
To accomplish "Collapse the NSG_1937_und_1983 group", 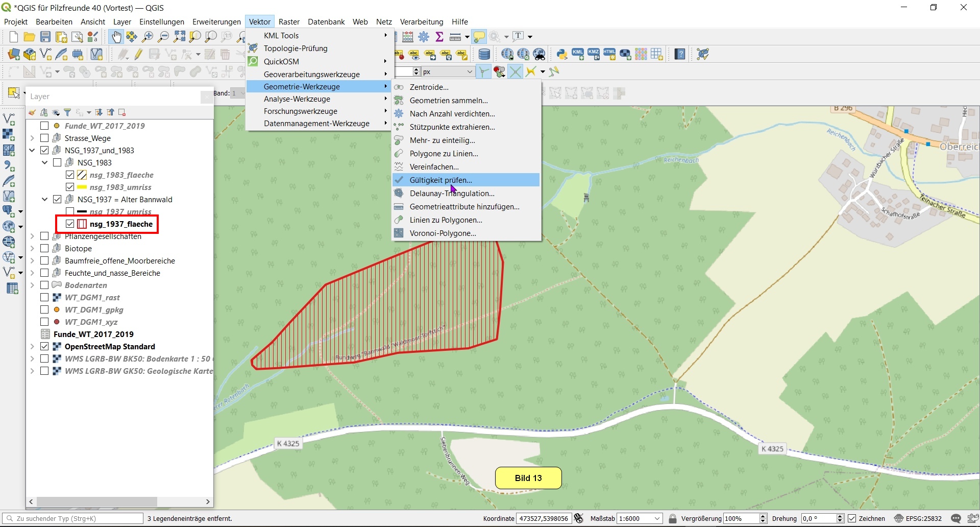I will click(32, 151).
